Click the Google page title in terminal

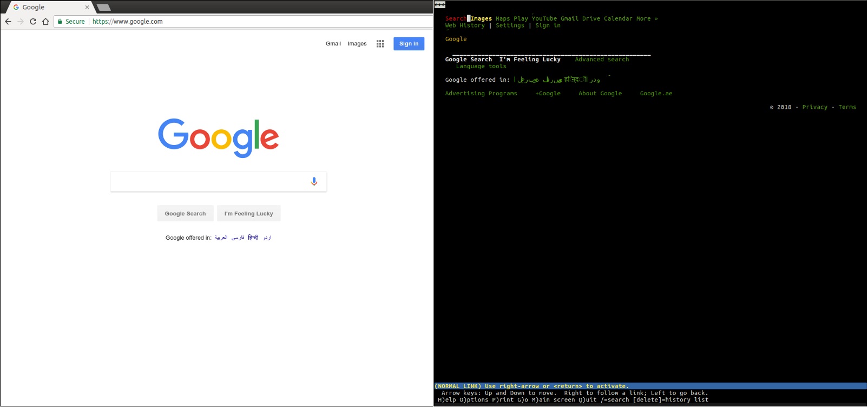point(456,39)
